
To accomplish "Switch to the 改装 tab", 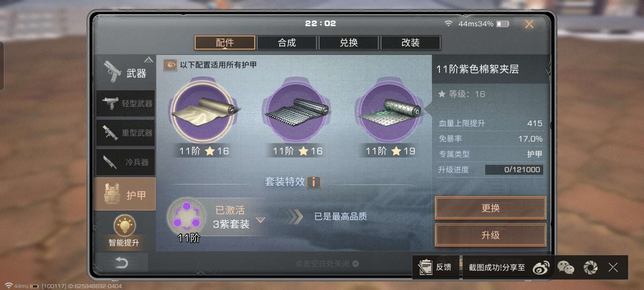I will click(x=410, y=43).
